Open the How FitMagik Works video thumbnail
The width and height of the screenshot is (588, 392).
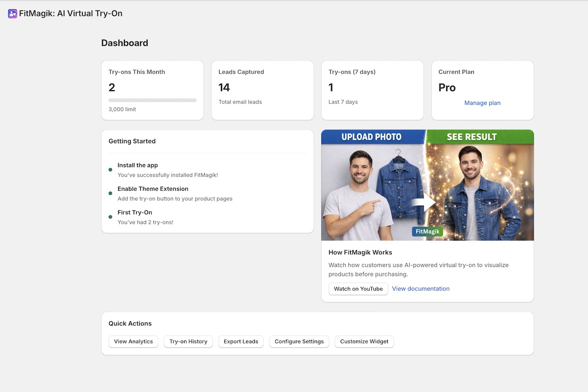[x=427, y=185]
